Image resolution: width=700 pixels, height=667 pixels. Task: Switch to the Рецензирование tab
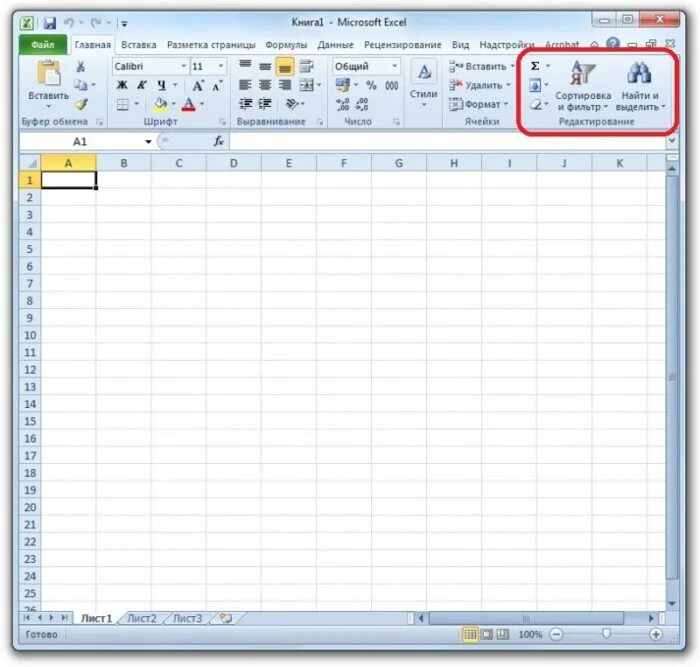click(403, 45)
